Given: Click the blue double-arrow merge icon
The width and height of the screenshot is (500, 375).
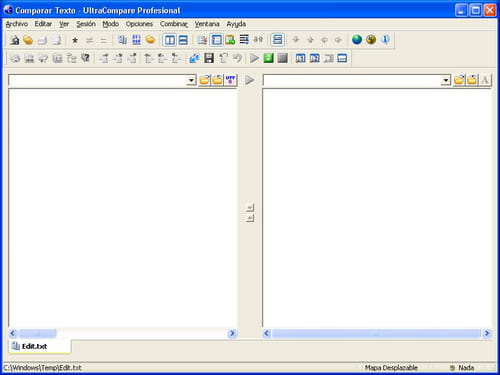Looking at the screenshot, I should [x=194, y=58].
